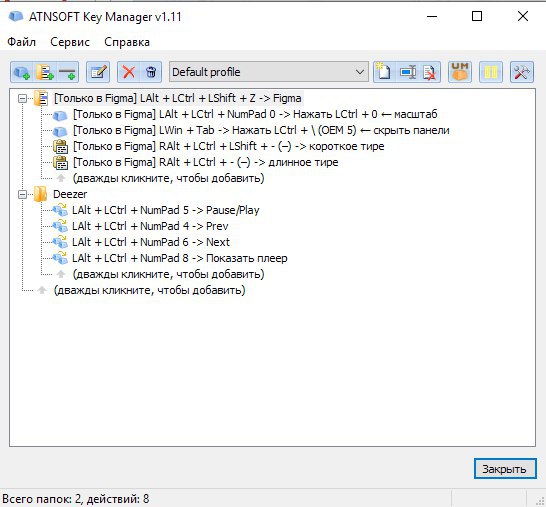Click the window resize grip in the status bar
The height and width of the screenshot is (507, 546).
pyautogui.click(x=540, y=500)
